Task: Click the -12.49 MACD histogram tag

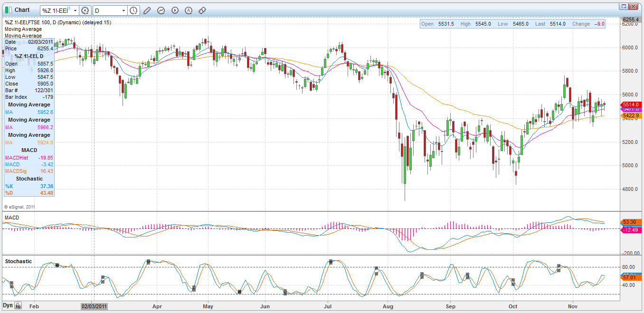Action: click(631, 230)
